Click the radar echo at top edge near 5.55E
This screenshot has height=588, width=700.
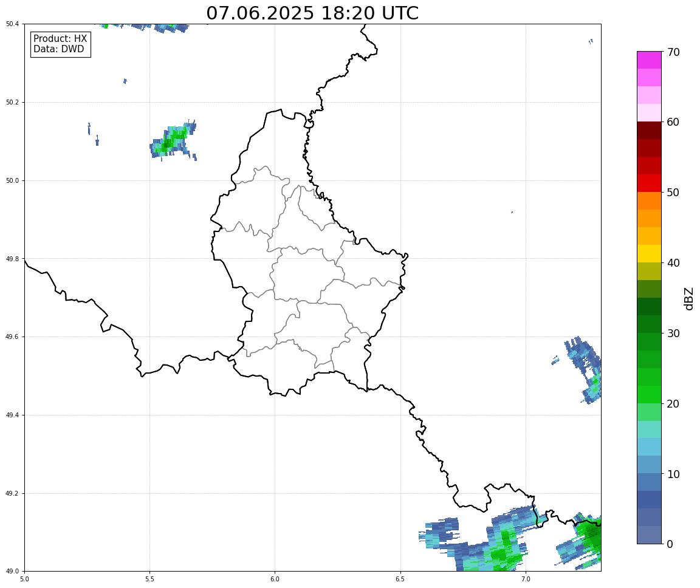click(171, 28)
